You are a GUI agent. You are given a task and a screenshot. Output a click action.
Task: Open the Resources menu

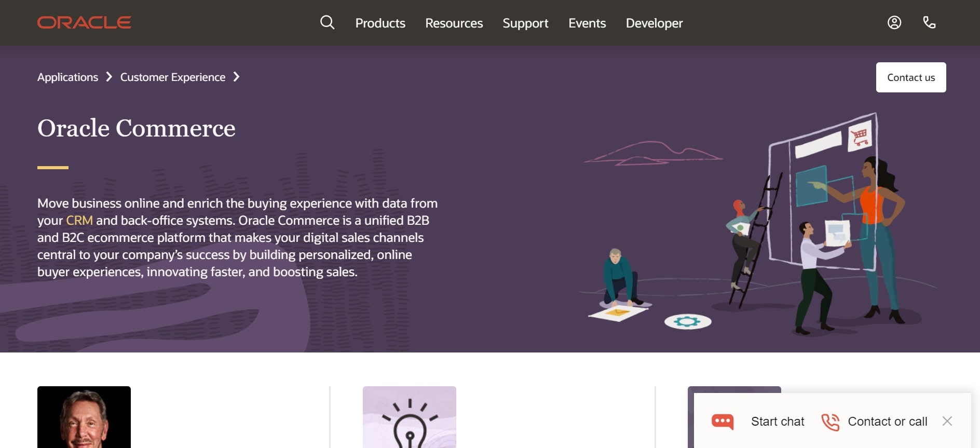[x=454, y=23]
